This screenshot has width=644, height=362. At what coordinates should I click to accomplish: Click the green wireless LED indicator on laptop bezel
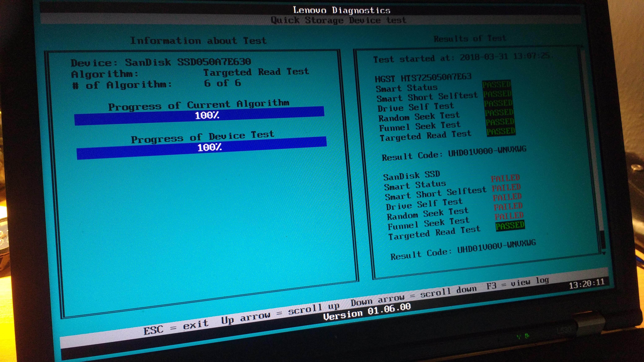click(519, 336)
